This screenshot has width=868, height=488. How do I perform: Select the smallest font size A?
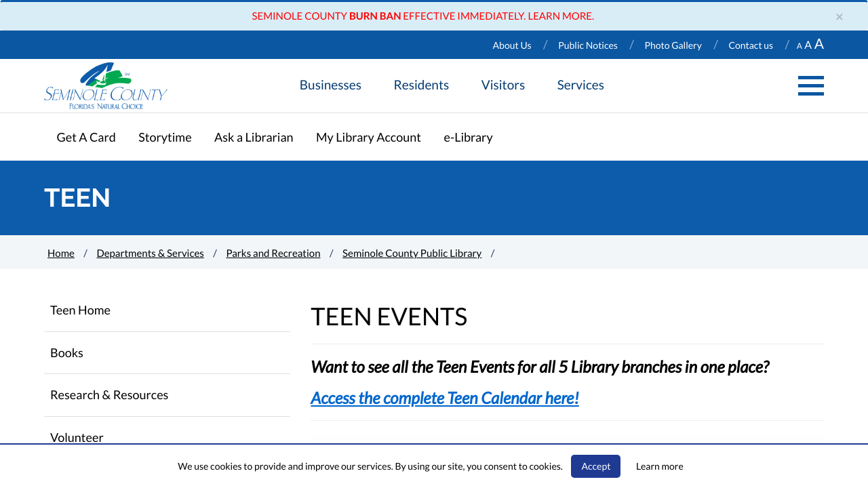pos(799,46)
